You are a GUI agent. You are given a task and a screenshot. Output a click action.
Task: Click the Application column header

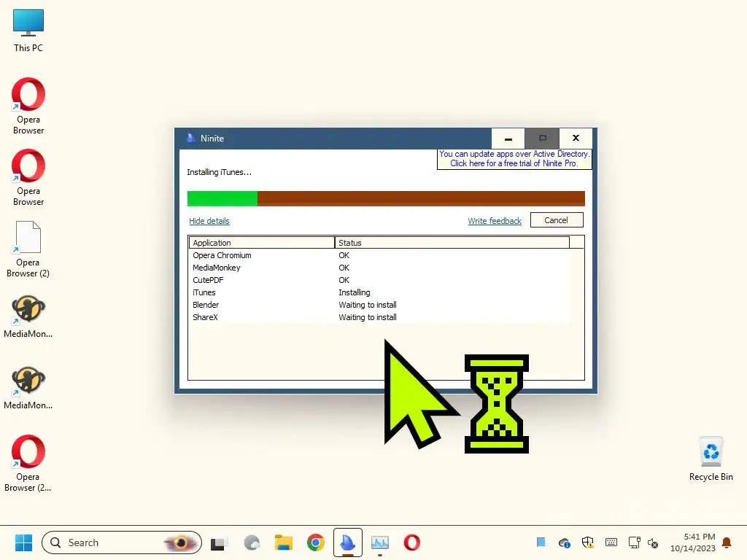[262, 242]
